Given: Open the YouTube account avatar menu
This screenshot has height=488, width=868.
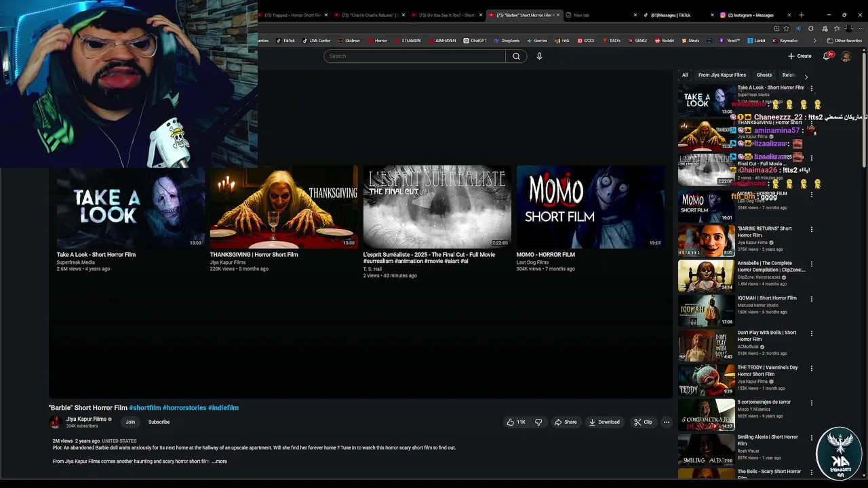Looking at the screenshot, I should pyautogui.click(x=846, y=56).
